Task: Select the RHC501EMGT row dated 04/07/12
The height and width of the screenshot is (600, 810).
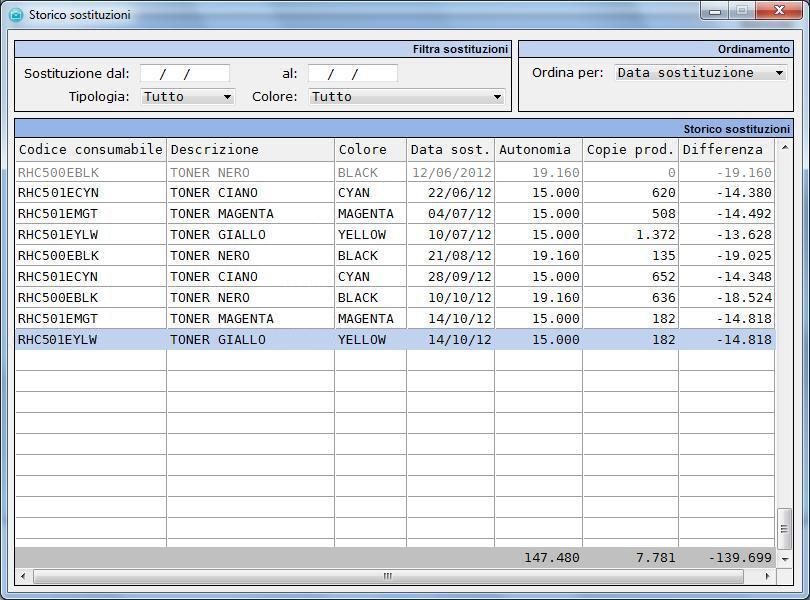Action: coord(395,213)
